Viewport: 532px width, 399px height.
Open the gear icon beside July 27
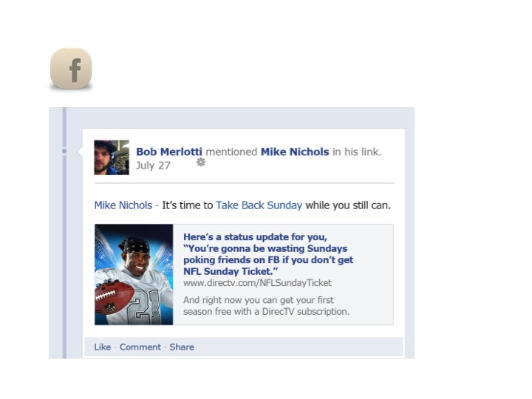(x=201, y=162)
